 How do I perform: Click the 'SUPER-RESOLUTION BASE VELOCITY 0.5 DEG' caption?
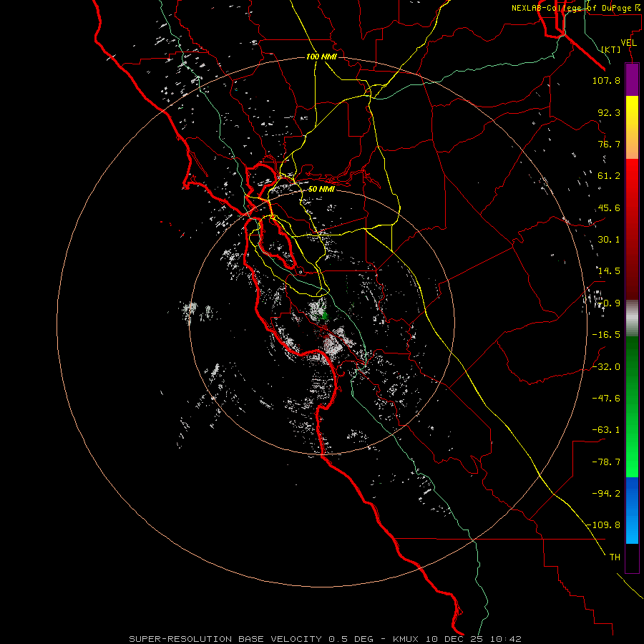pos(251,639)
